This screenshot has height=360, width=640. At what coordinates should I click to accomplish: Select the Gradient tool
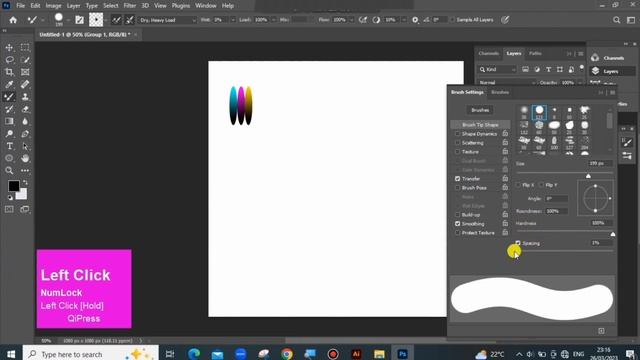point(9,121)
